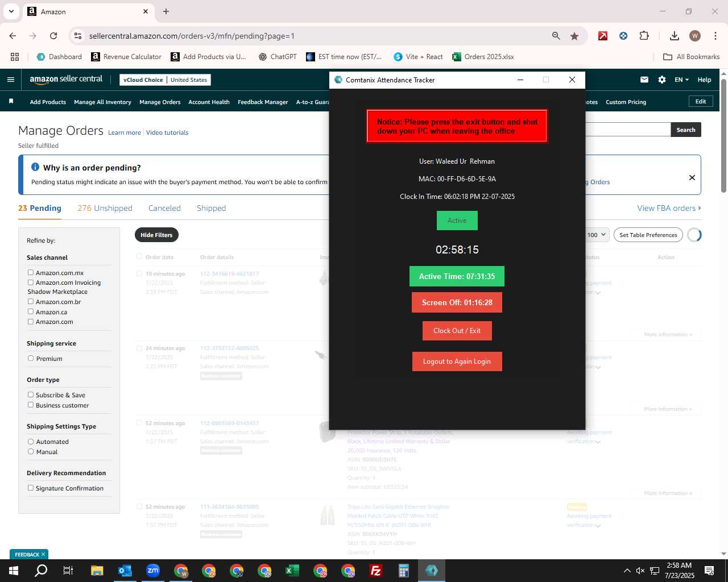Viewport: 728px width, 582px height.
Task: Open the View FBA orders link
Action: (669, 208)
